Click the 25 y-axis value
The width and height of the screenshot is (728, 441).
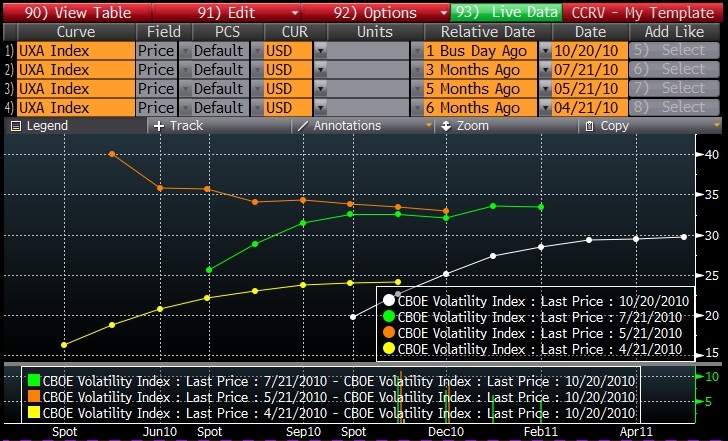(x=712, y=276)
